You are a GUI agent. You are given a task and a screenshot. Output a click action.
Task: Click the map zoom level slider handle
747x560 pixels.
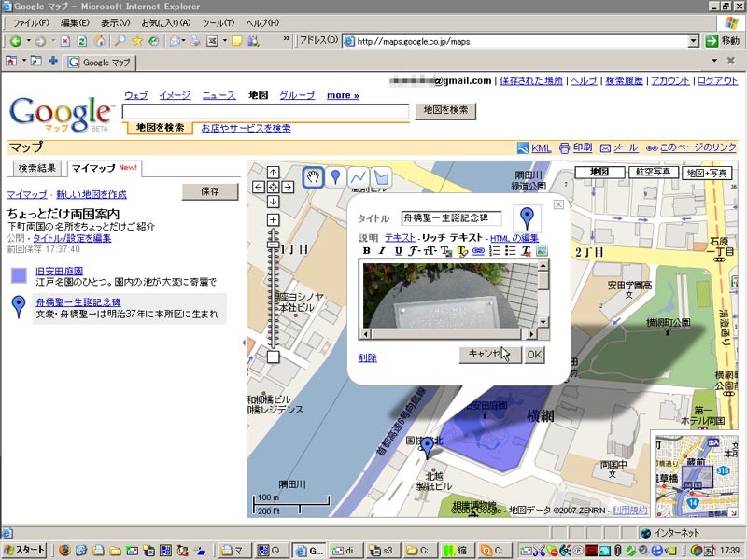pos(273,245)
